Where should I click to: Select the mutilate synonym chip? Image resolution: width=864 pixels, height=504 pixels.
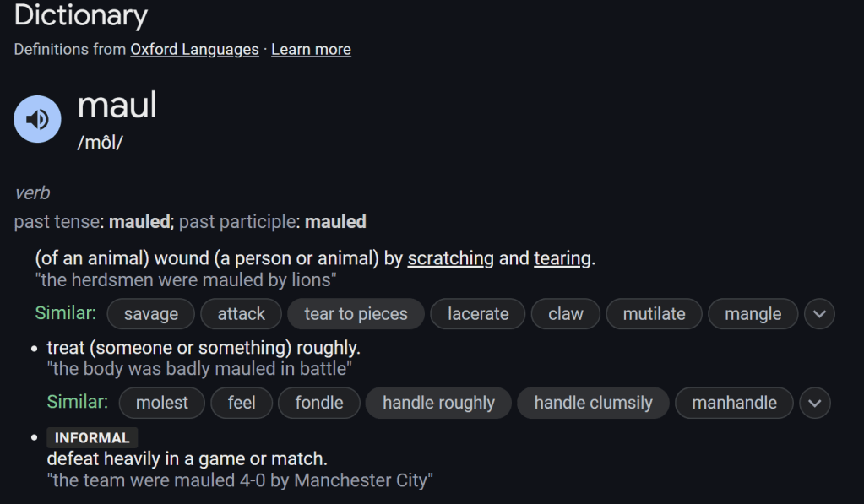tap(654, 314)
